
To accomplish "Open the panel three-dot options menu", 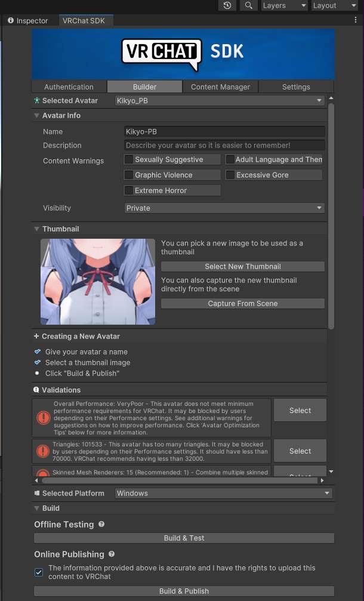I will click(x=355, y=20).
